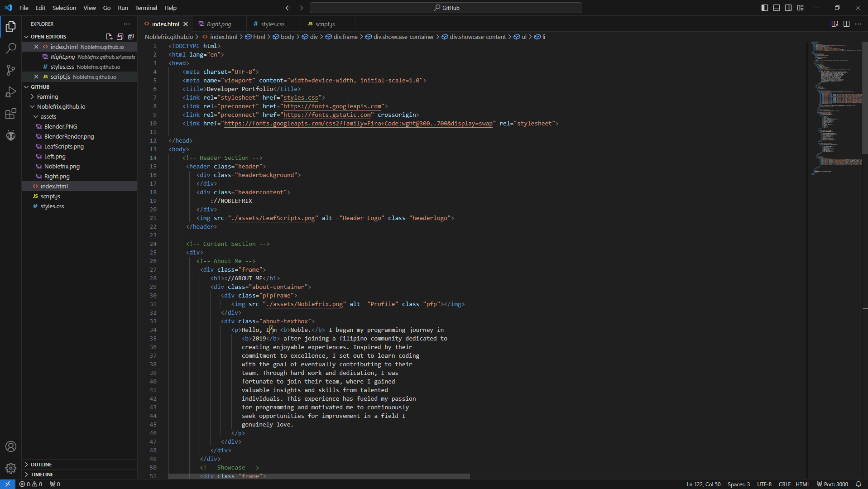The height and width of the screenshot is (489, 868).
Task: Open the Source Control view
Action: (x=10, y=70)
